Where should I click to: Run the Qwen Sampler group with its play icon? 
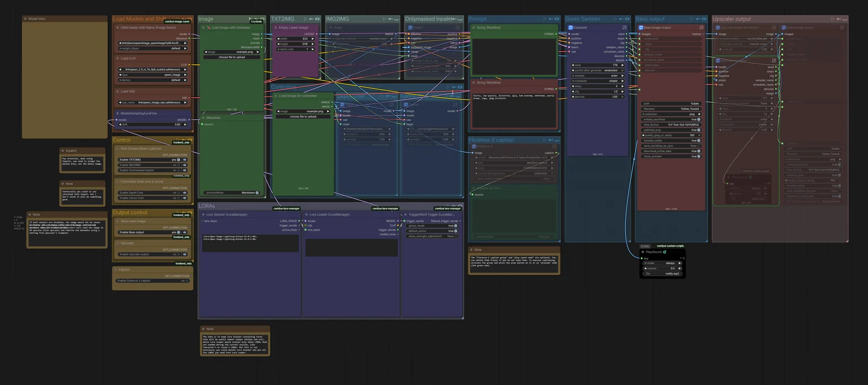[615, 19]
